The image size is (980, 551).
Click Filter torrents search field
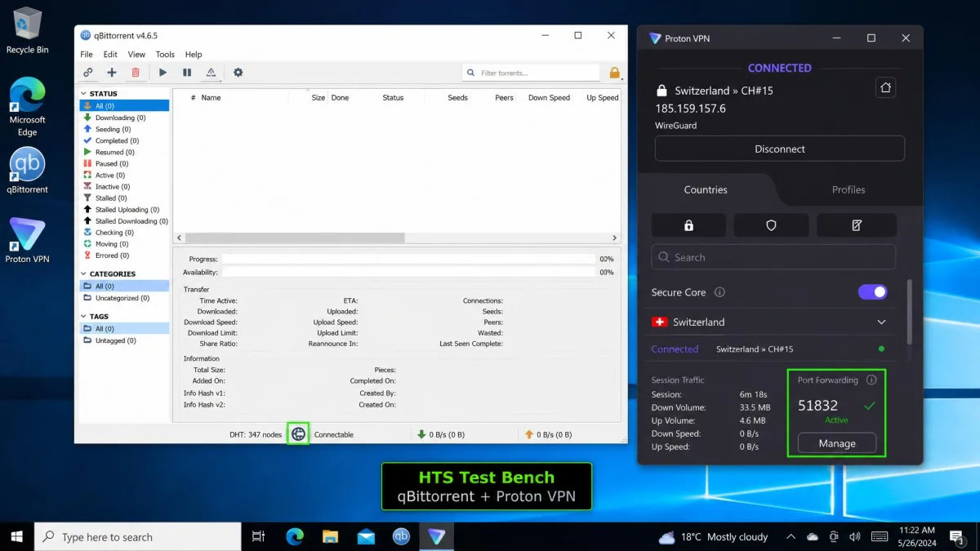[x=531, y=73]
